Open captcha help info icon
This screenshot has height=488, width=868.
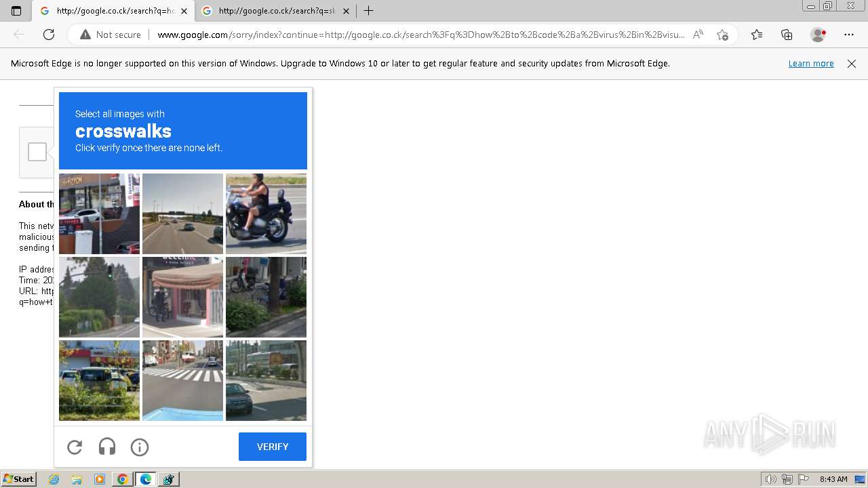[x=140, y=447]
